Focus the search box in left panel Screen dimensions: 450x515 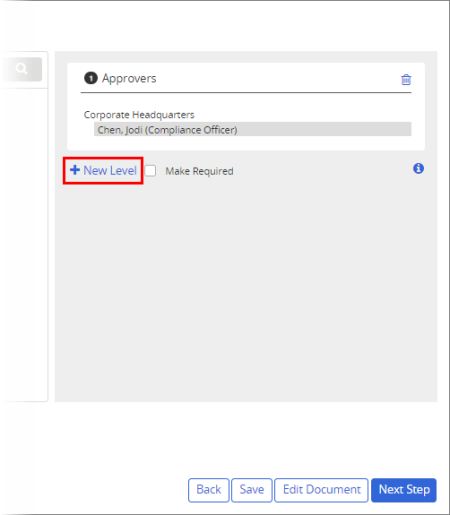click(x=21, y=69)
